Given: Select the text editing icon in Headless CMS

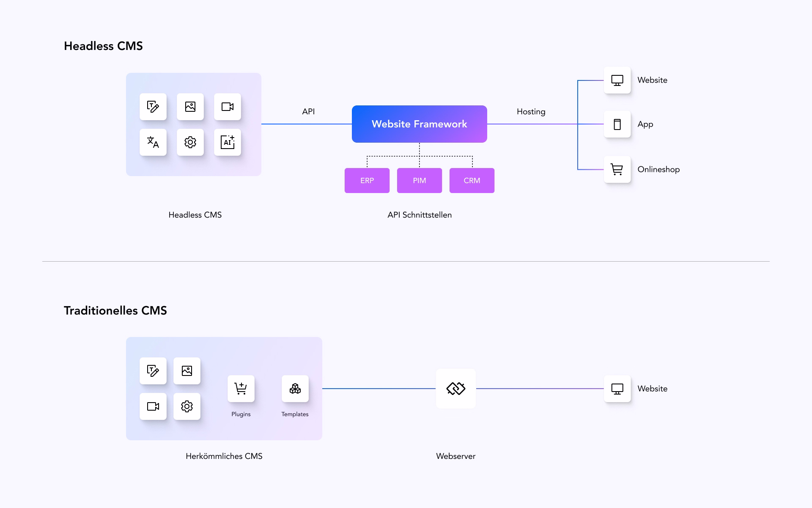Looking at the screenshot, I should [153, 107].
